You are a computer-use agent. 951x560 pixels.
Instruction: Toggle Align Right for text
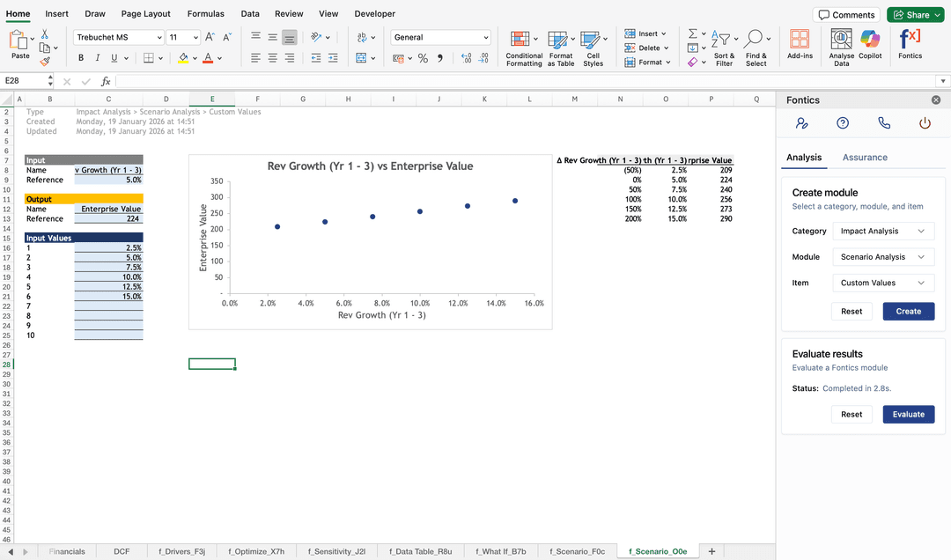290,58
